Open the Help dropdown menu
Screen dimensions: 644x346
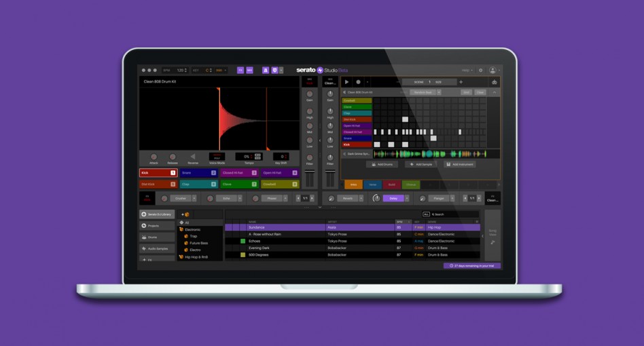(467, 71)
